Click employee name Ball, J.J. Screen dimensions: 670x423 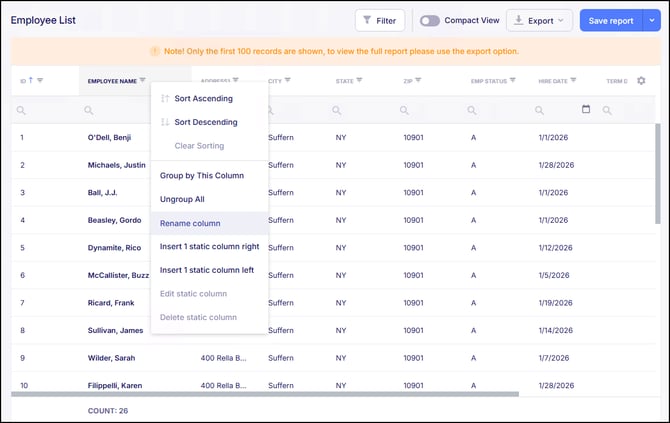tap(103, 193)
